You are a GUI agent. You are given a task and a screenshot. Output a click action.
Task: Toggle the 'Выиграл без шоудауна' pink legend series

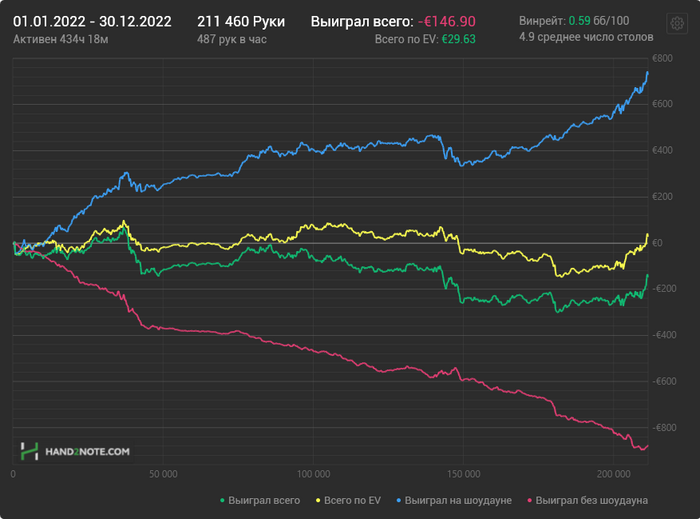(x=588, y=501)
